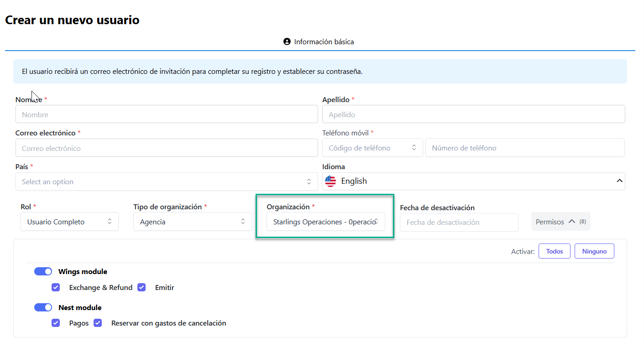The height and width of the screenshot is (347, 644).
Task: Click the US flag icon in Idioma
Action: (330, 181)
